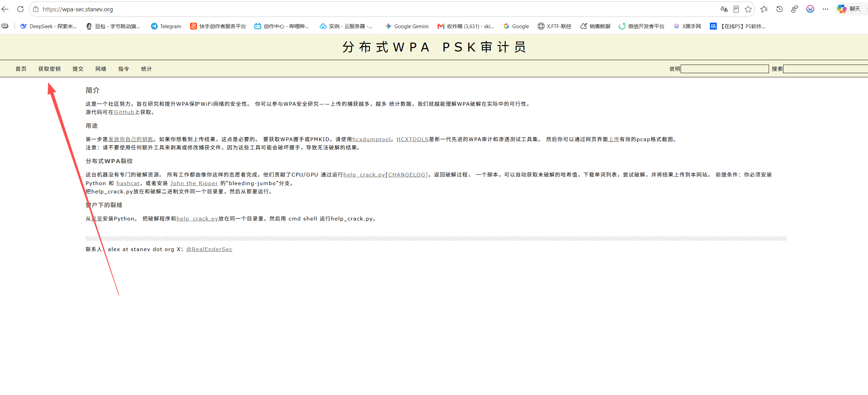Click the address bar URL field

point(378,9)
